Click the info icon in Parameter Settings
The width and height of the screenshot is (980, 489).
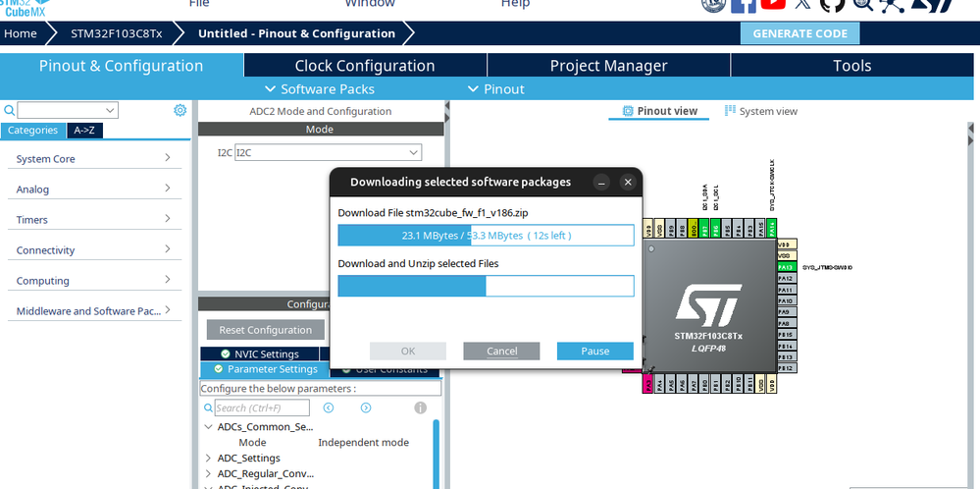click(421, 407)
